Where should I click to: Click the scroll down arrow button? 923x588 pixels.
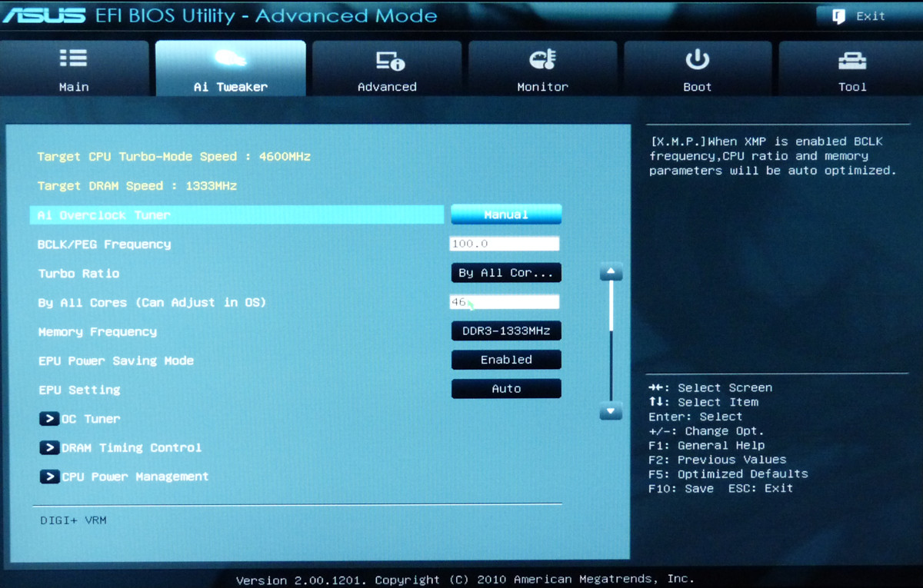[x=611, y=411]
